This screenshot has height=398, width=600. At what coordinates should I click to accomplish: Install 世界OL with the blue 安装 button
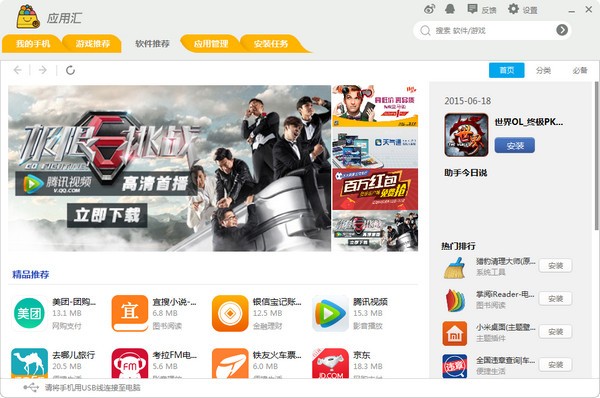pyautogui.click(x=515, y=145)
